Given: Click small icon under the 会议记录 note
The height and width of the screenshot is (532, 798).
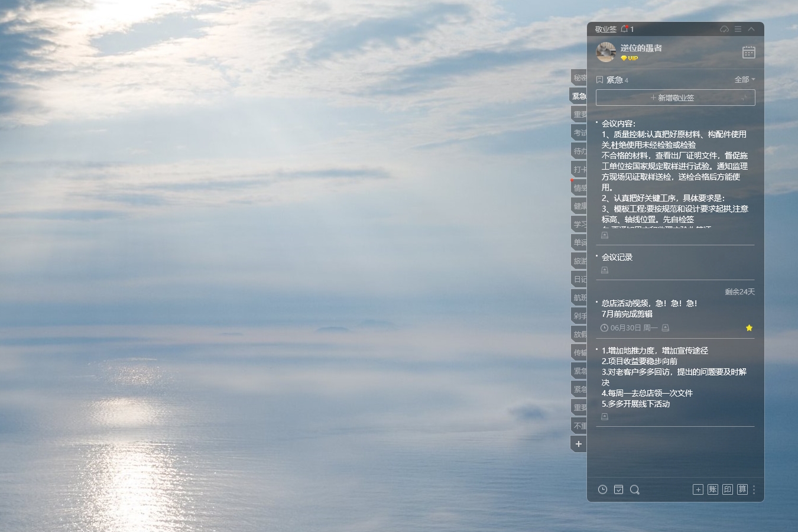Looking at the screenshot, I should (x=605, y=270).
